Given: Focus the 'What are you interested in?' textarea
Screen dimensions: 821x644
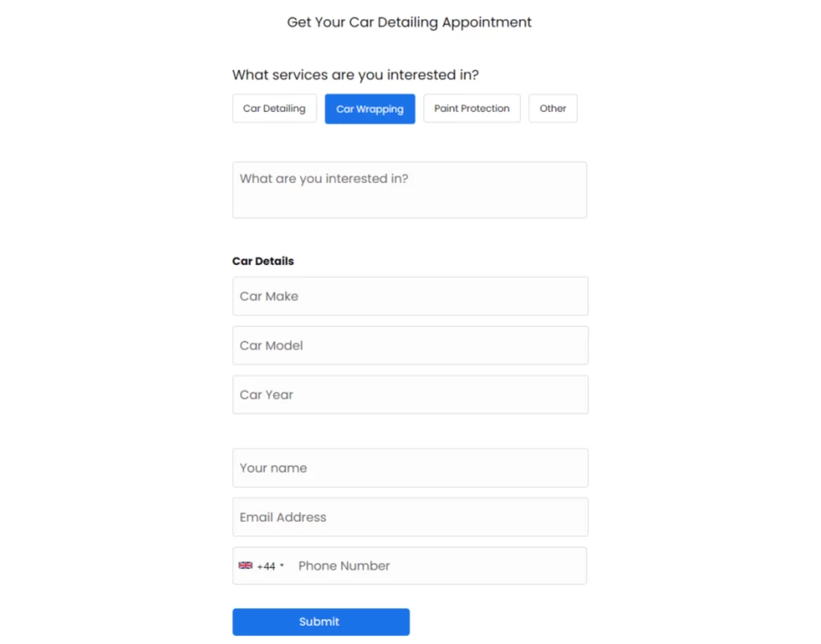Looking at the screenshot, I should coord(409,190).
